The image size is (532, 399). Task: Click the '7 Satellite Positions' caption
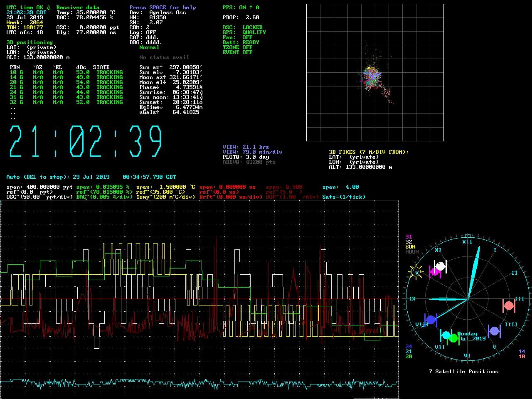click(463, 372)
